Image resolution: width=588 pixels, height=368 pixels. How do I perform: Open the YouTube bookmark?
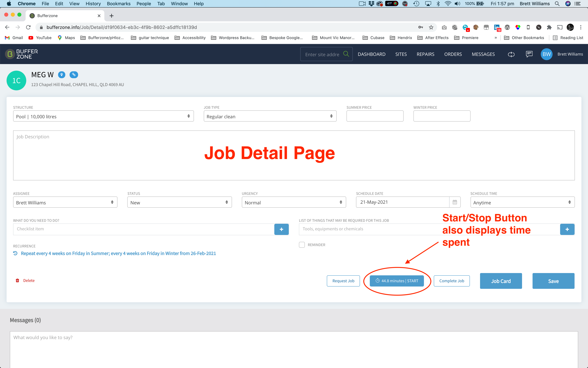(40, 38)
